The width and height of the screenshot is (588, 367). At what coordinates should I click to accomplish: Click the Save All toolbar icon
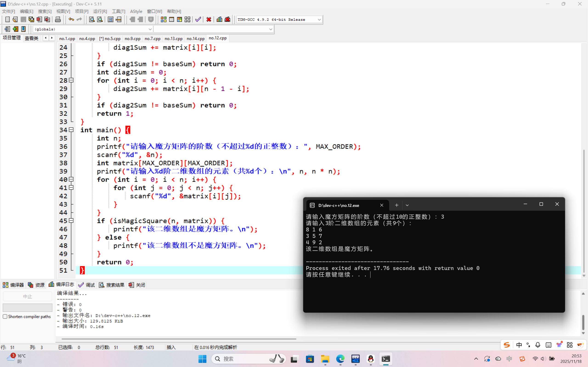pyautogui.click(x=31, y=19)
